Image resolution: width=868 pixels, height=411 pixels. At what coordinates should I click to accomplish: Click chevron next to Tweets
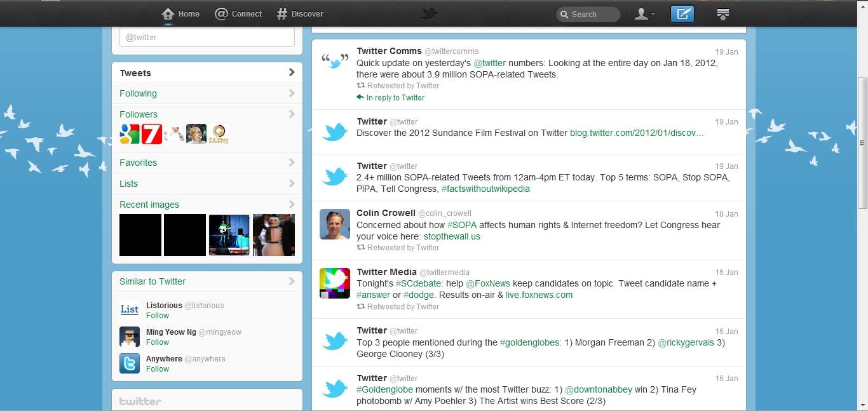(292, 72)
